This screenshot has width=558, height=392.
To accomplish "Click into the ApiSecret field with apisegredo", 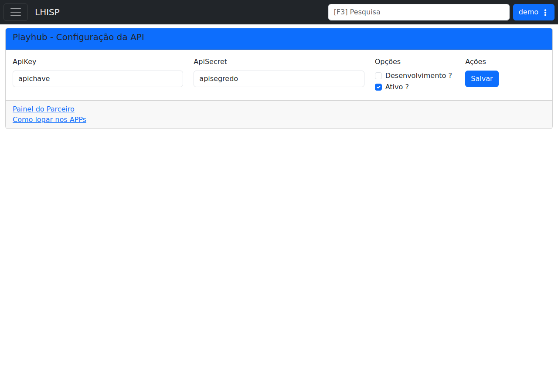I will 279,79.
